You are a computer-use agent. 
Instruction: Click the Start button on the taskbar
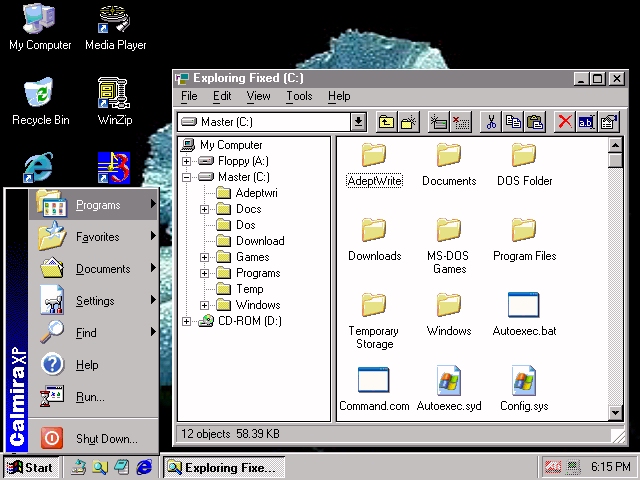(x=30, y=467)
